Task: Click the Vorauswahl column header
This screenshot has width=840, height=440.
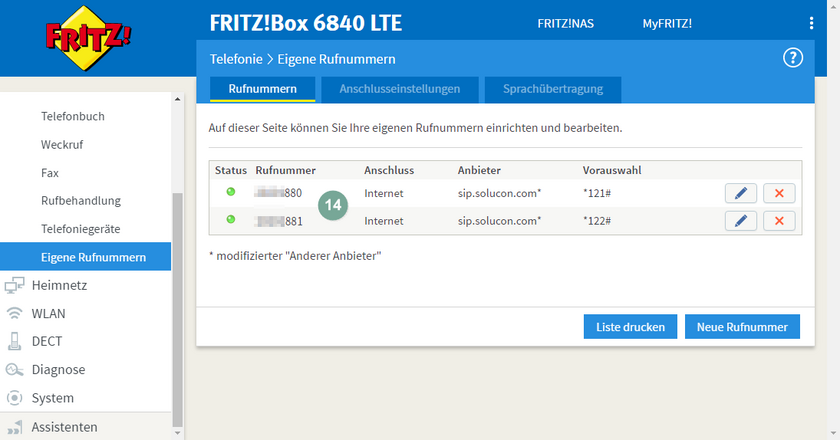Action: (x=612, y=170)
